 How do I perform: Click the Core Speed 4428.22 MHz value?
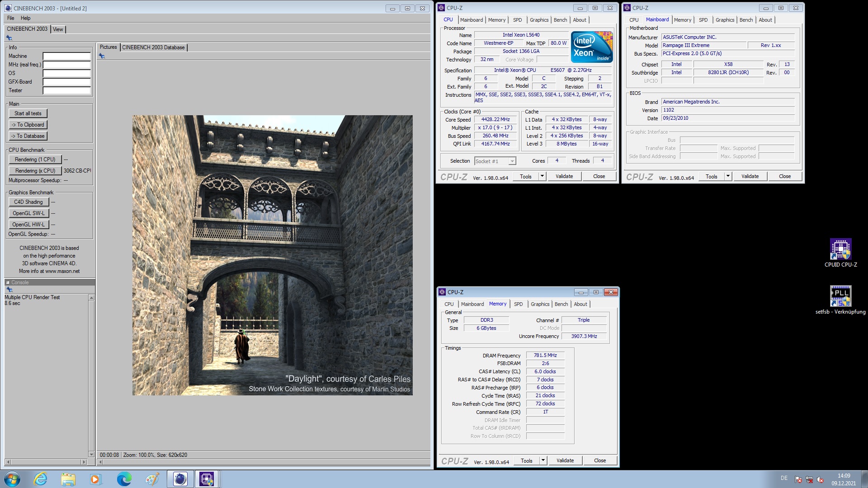coord(495,119)
